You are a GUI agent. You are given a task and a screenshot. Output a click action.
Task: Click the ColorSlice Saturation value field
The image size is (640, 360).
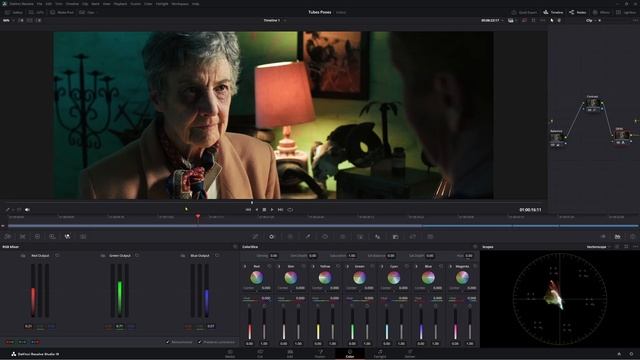tap(352, 256)
